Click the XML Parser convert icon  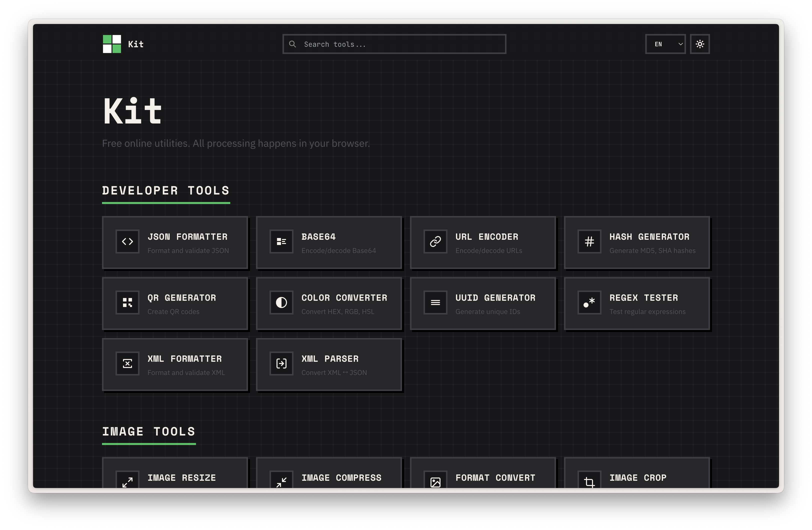click(x=281, y=363)
